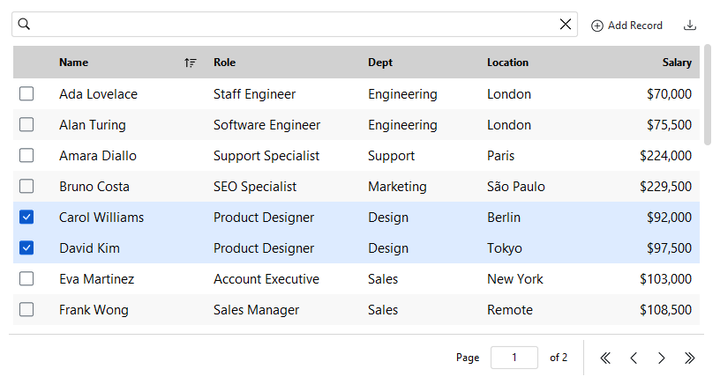The width and height of the screenshot is (720, 384).
Task: Select the Alan Turing row checkbox
Action: [27, 124]
